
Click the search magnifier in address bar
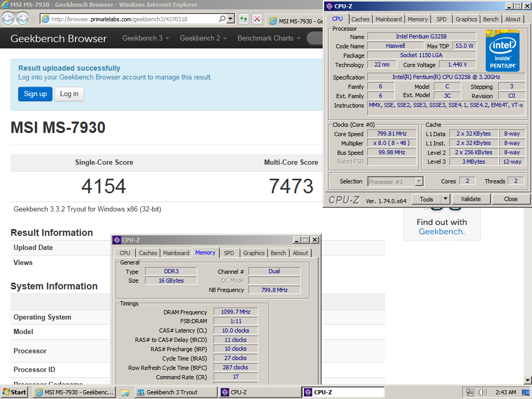pos(222,19)
